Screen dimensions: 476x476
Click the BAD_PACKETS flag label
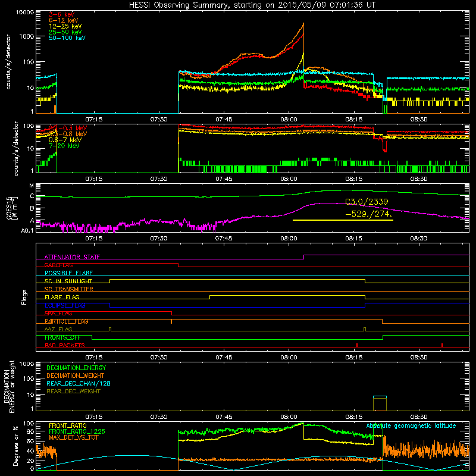[x=65, y=346]
